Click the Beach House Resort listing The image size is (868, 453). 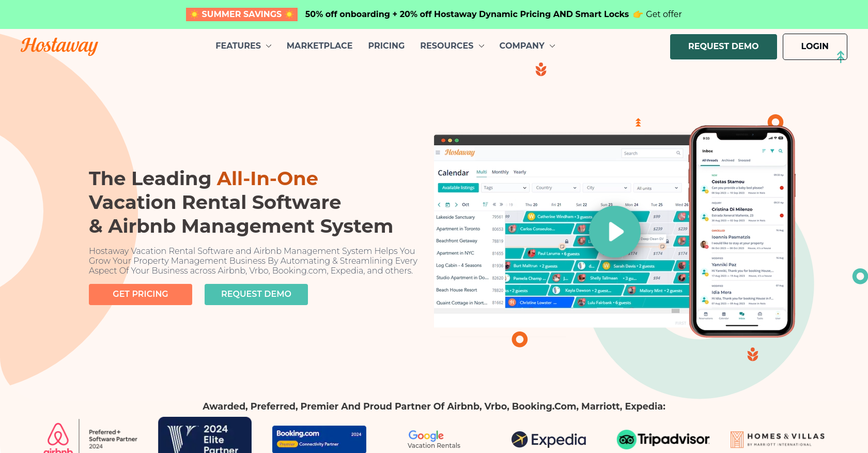point(457,290)
